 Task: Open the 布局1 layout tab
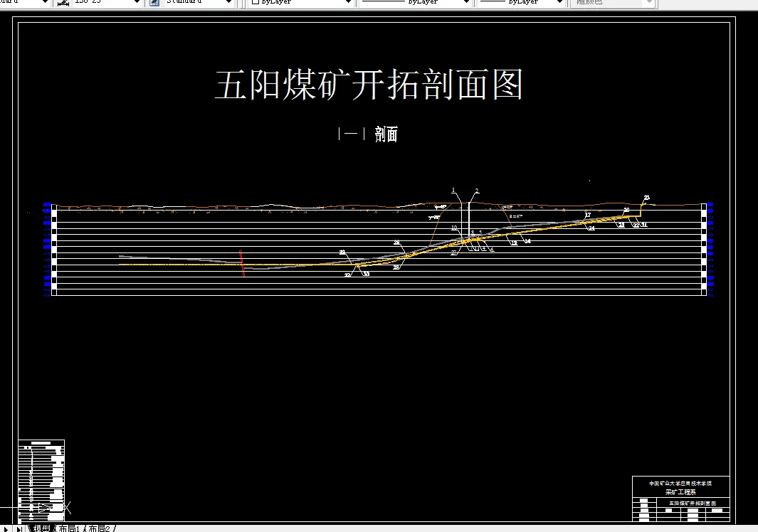pyautogui.click(x=68, y=528)
